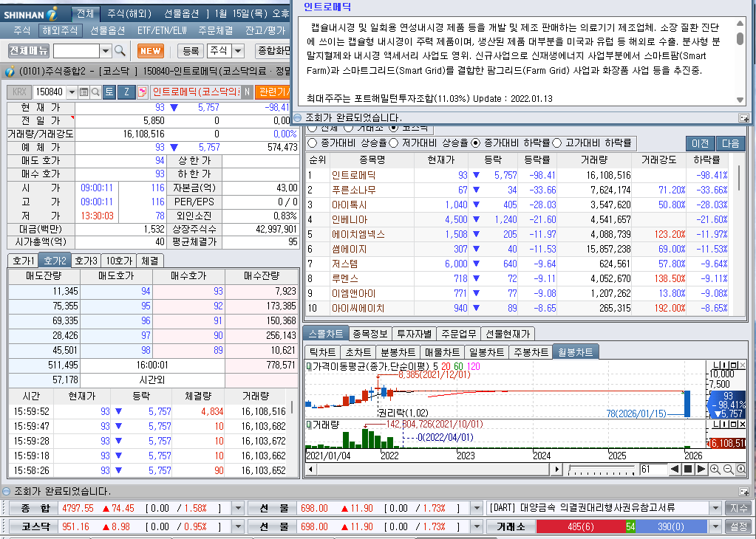756x539 pixels.
Task: Open the stock code 150840 history dropdown
Action: pyautogui.click(x=72, y=92)
